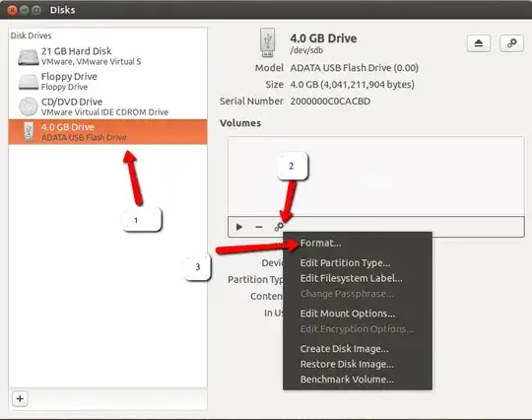Image resolution: width=532 pixels, height=420 pixels.
Task: Click the eject drive button
Action: (x=479, y=43)
